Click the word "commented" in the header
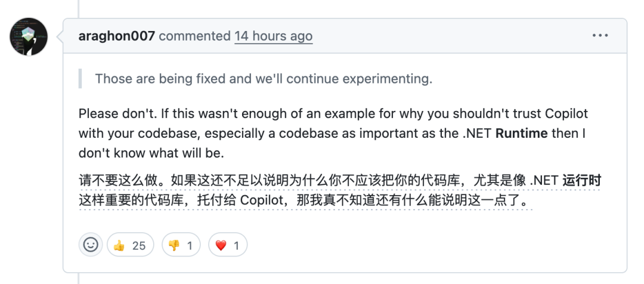The width and height of the screenshot is (644, 284). point(195,36)
